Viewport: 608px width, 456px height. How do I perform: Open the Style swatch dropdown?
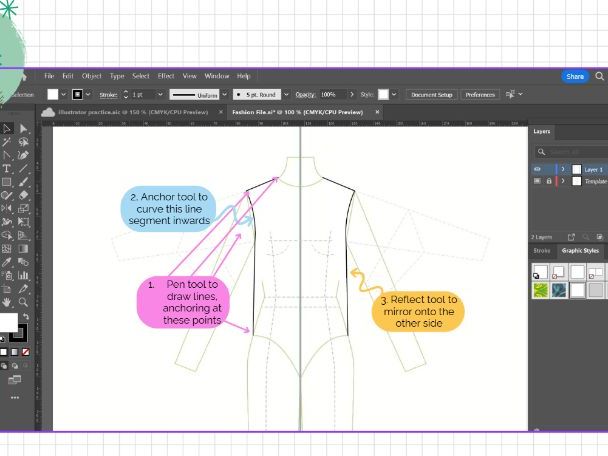click(394, 94)
